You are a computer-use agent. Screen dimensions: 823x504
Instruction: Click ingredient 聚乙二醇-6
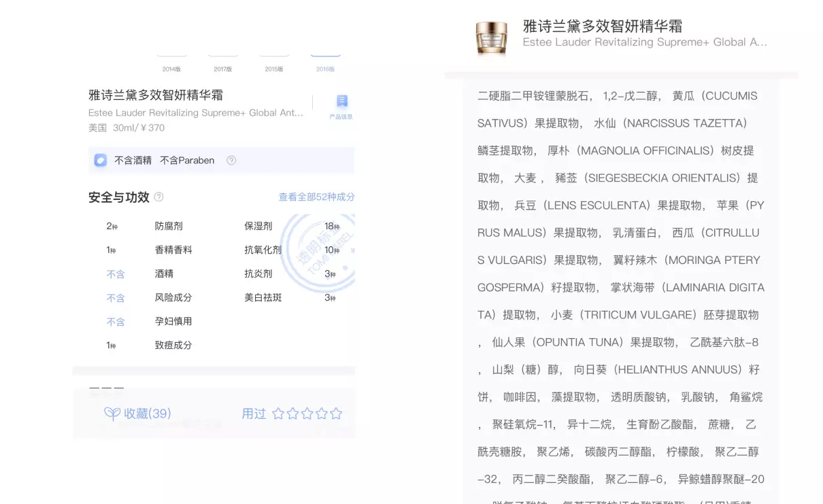[x=635, y=479]
